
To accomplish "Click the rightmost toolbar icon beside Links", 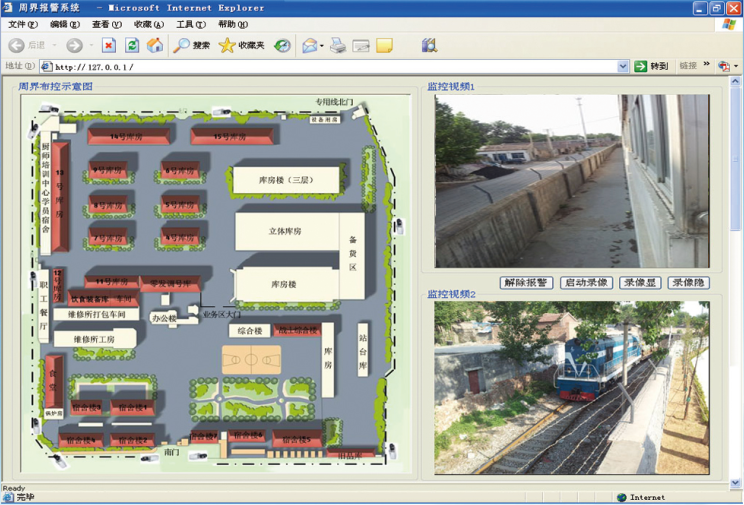I will (724, 66).
